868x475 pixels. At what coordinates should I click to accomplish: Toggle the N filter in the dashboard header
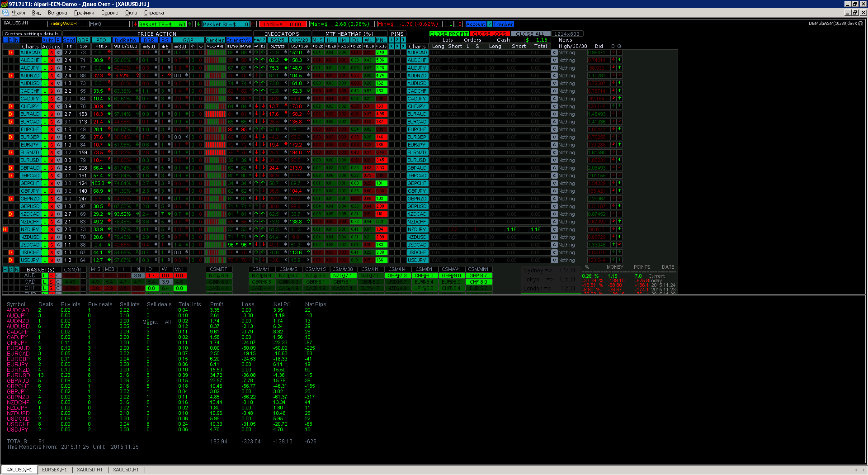17,40
